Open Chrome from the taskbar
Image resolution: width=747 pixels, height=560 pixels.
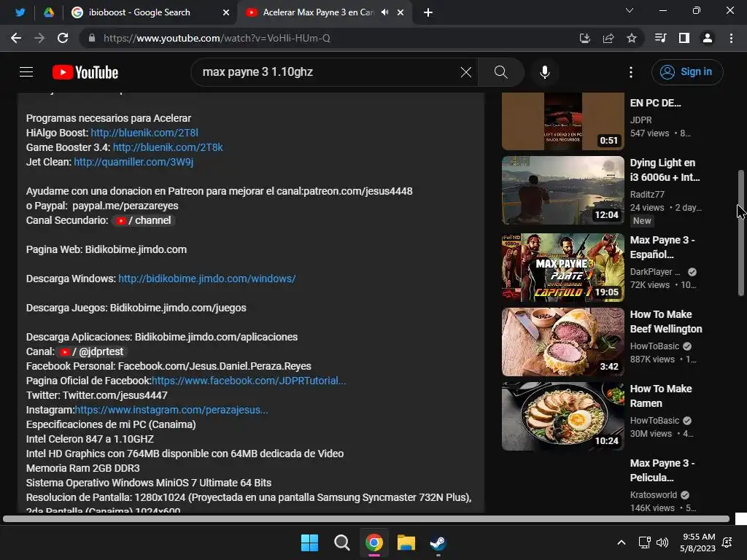click(374, 542)
